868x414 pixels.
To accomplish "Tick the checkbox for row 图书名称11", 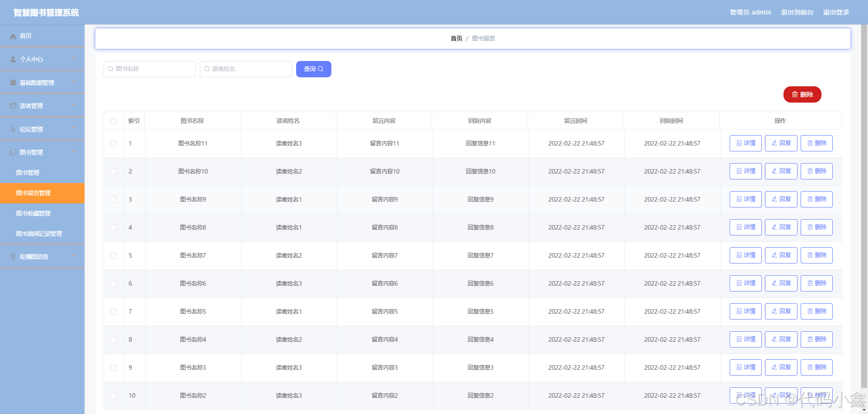I will coord(113,143).
